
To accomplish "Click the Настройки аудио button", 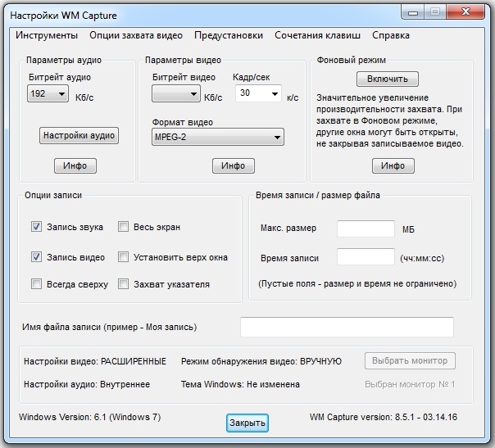I will (79, 136).
